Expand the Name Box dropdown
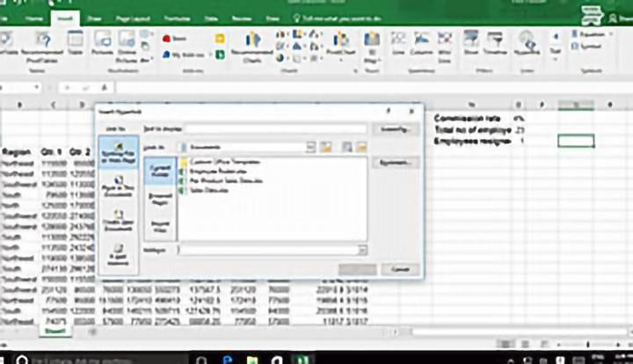Viewport: 633px width, 364px height. tap(37, 87)
